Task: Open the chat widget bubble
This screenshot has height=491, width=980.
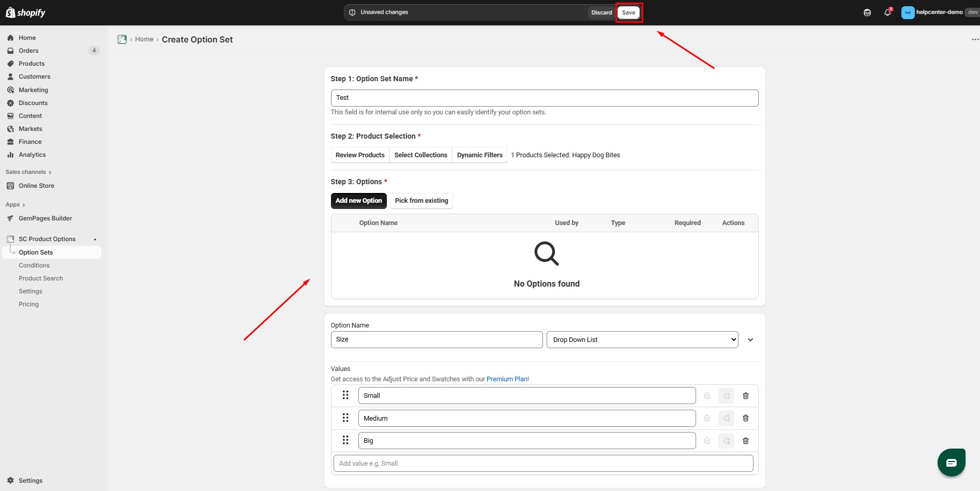Action: pyautogui.click(x=951, y=462)
